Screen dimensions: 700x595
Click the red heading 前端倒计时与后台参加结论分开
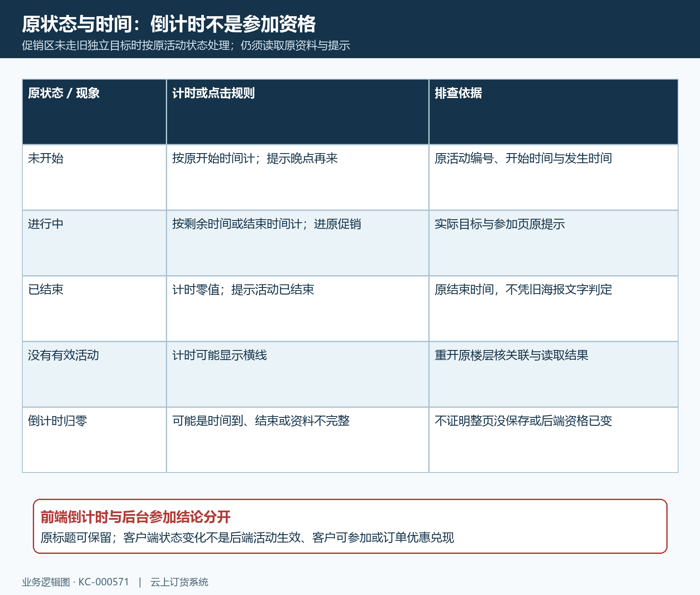pyautogui.click(x=136, y=517)
